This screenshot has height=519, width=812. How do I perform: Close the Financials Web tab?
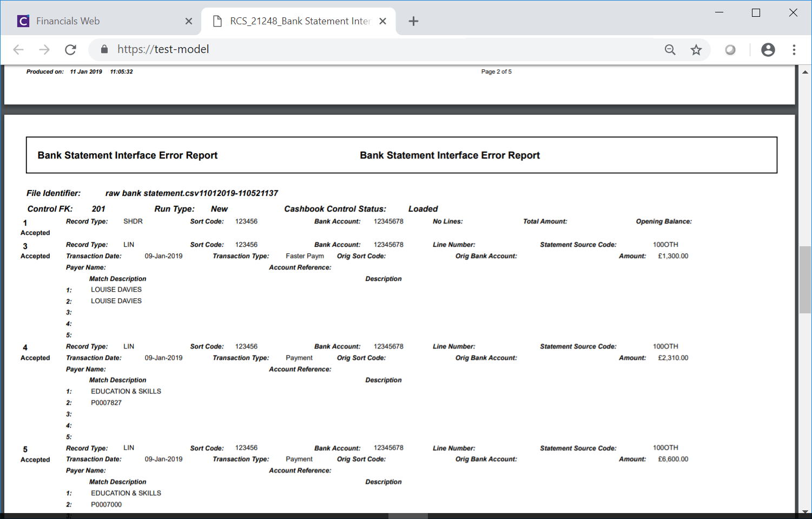point(189,21)
